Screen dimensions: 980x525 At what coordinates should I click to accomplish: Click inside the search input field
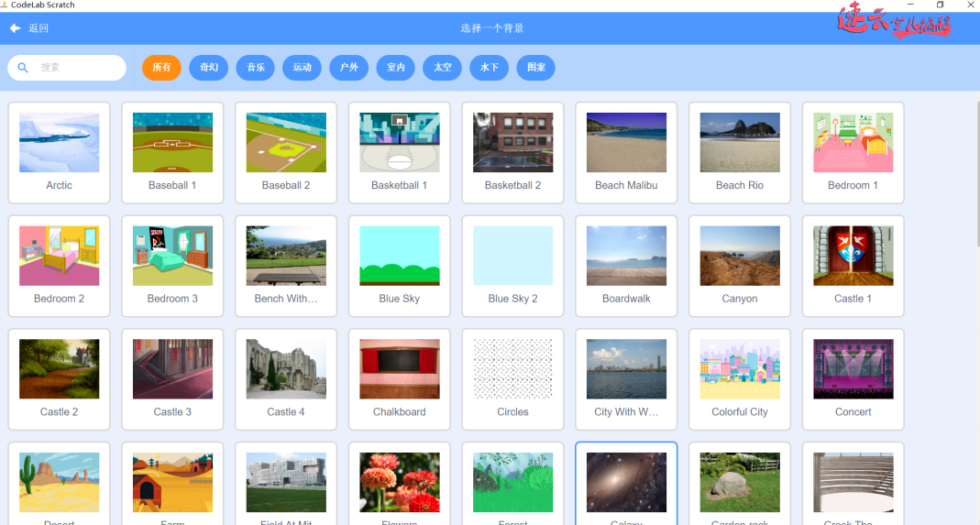coord(78,68)
